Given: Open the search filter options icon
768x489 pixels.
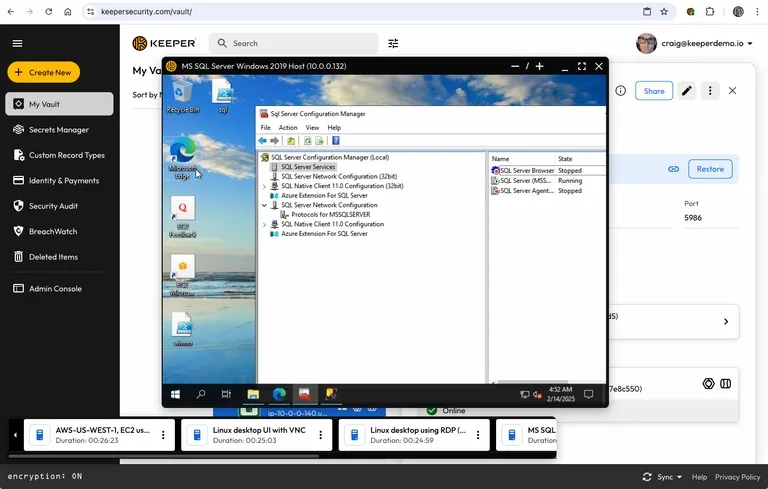Looking at the screenshot, I should pyautogui.click(x=393, y=44).
